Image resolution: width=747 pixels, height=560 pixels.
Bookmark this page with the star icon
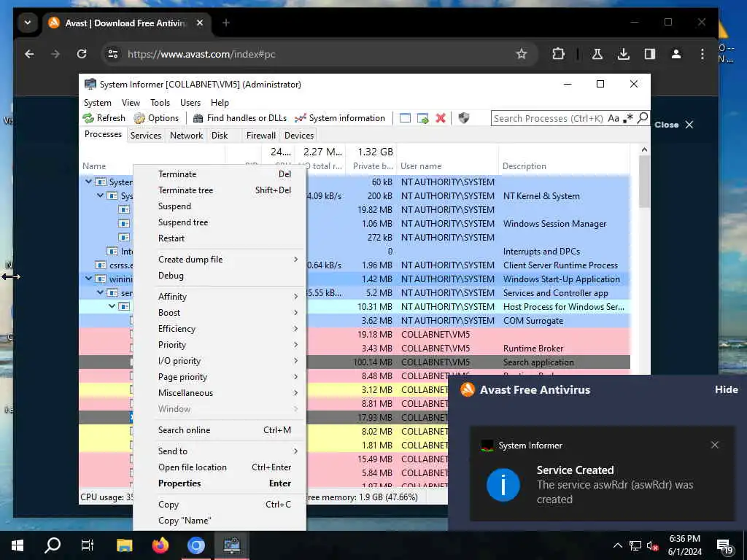tap(522, 54)
